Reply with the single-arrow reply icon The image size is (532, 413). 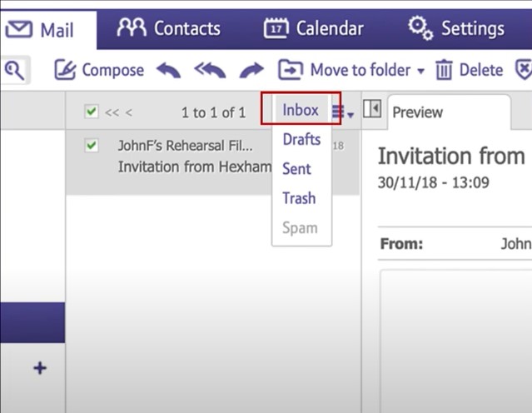tap(169, 70)
